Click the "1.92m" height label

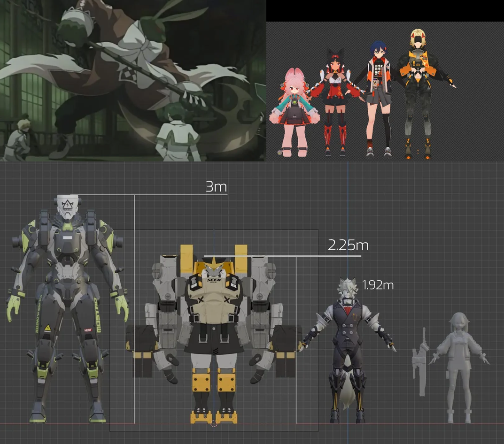click(x=378, y=285)
